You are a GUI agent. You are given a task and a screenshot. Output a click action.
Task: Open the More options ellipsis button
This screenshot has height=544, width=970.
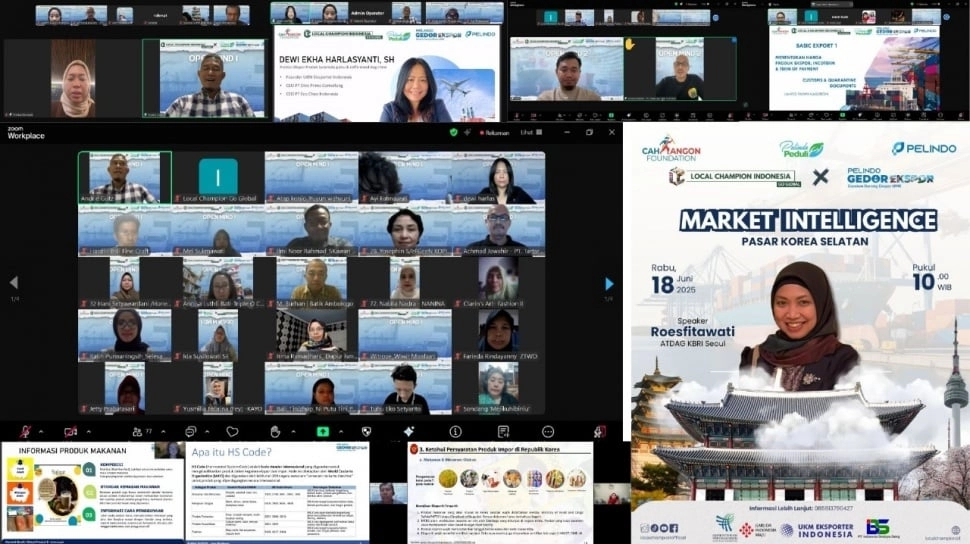coord(548,431)
